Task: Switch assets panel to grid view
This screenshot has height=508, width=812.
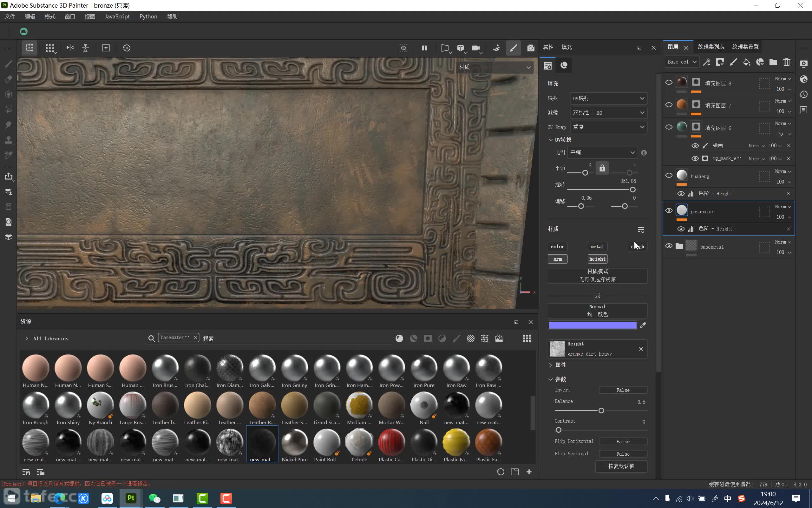Action: coord(527,338)
